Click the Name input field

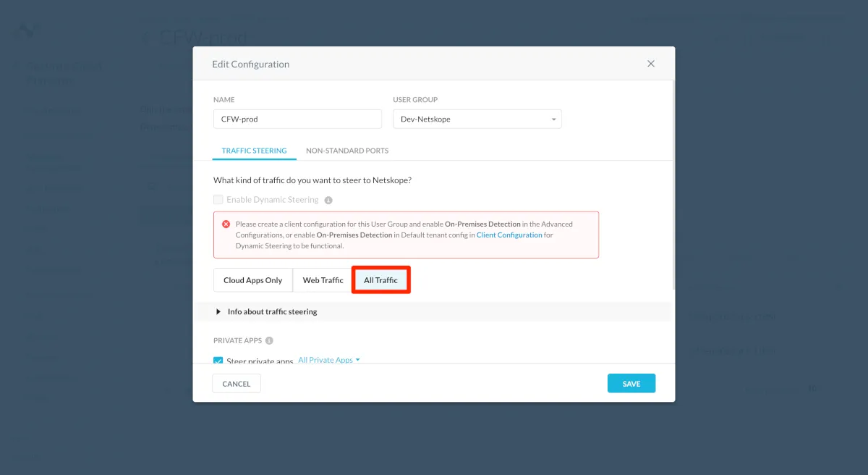pyautogui.click(x=297, y=119)
